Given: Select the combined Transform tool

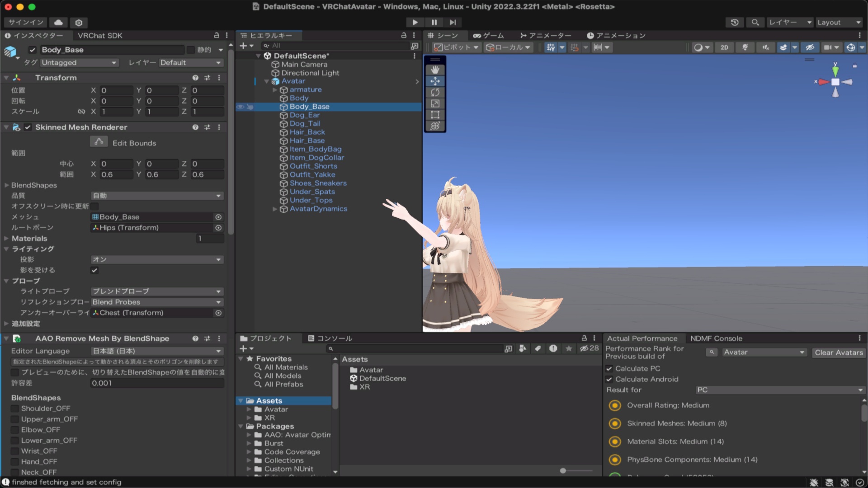Looking at the screenshot, I should pyautogui.click(x=435, y=126).
